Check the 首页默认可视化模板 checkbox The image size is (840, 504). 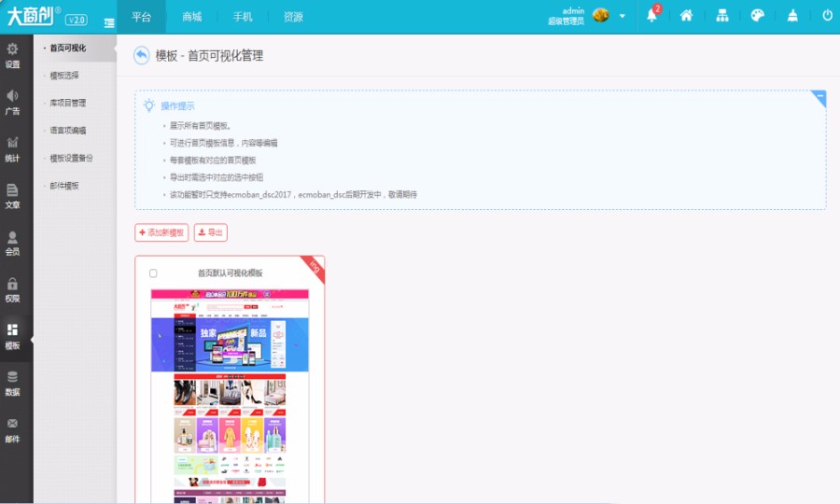(153, 273)
